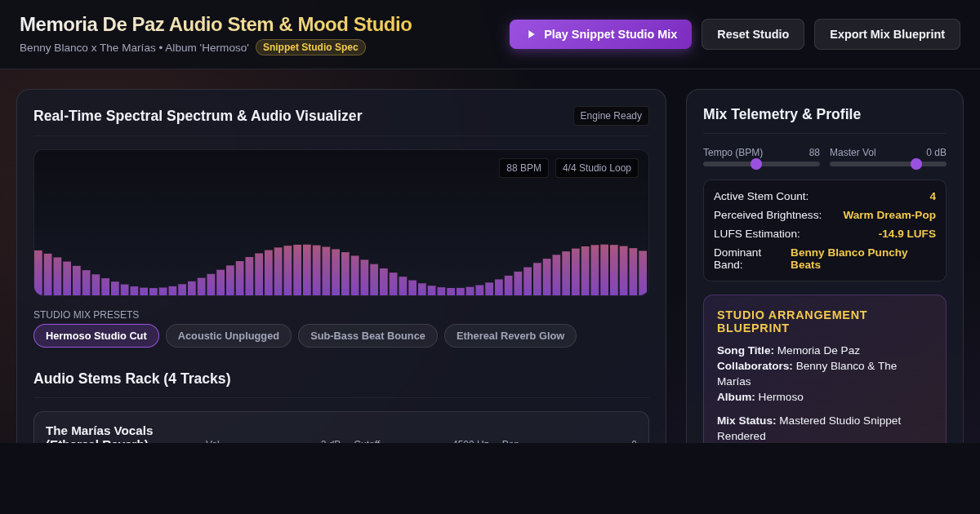Select the -14.9 LUFS estimation value
The height and width of the screenshot is (514, 980).
click(907, 233)
